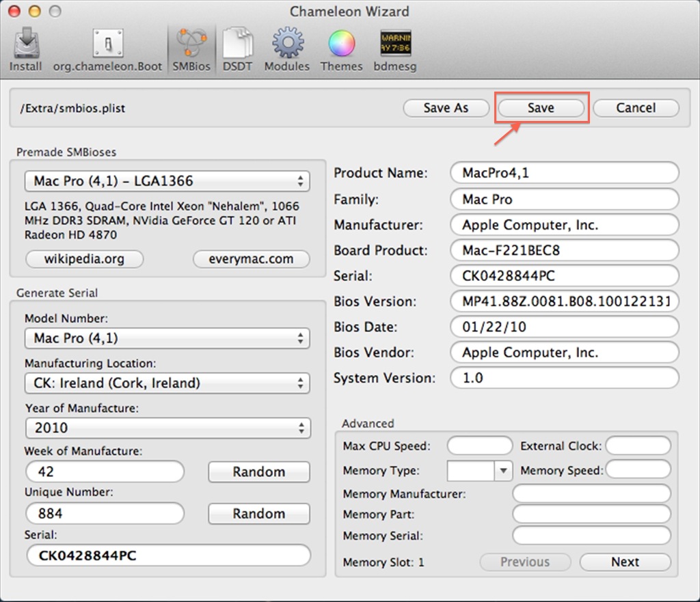Click the Serial field showing CK0428844PC beside Bios Version
The width and height of the screenshot is (700, 602).
[x=565, y=276]
